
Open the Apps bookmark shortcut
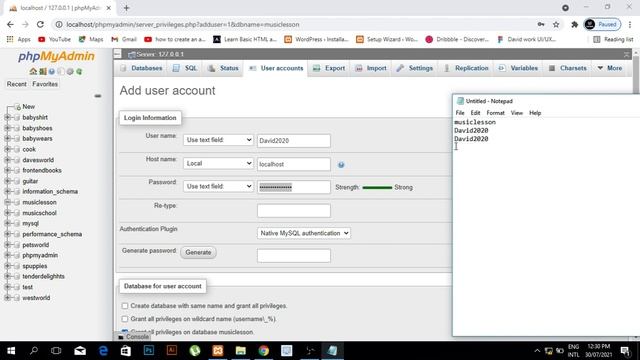pyautogui.click(x=19, y=39)
